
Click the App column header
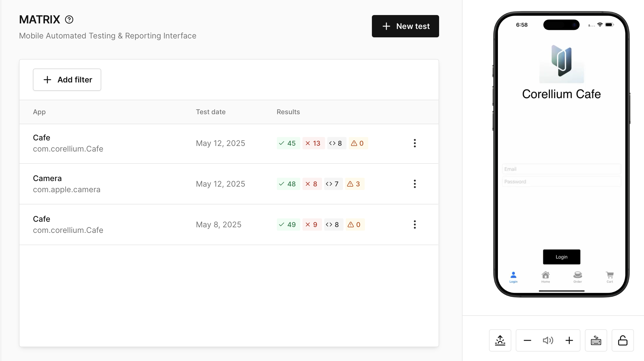pos(39,112)
